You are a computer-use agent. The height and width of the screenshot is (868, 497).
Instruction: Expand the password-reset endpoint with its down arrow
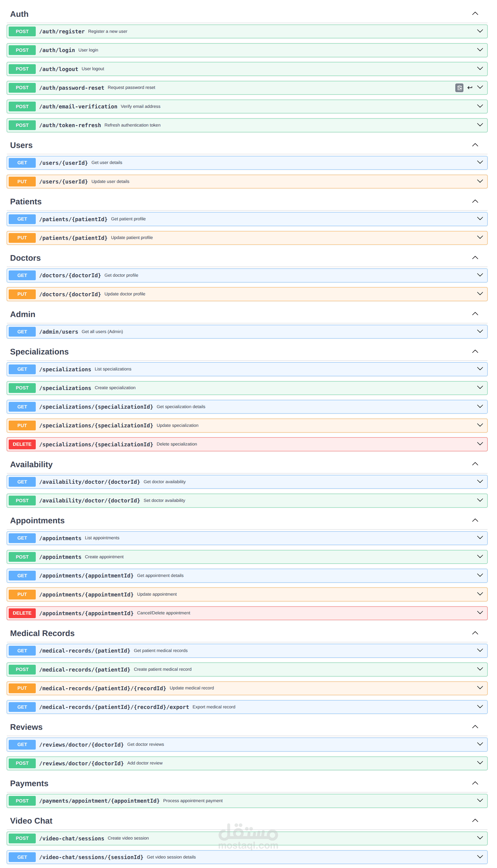(480, 88)
